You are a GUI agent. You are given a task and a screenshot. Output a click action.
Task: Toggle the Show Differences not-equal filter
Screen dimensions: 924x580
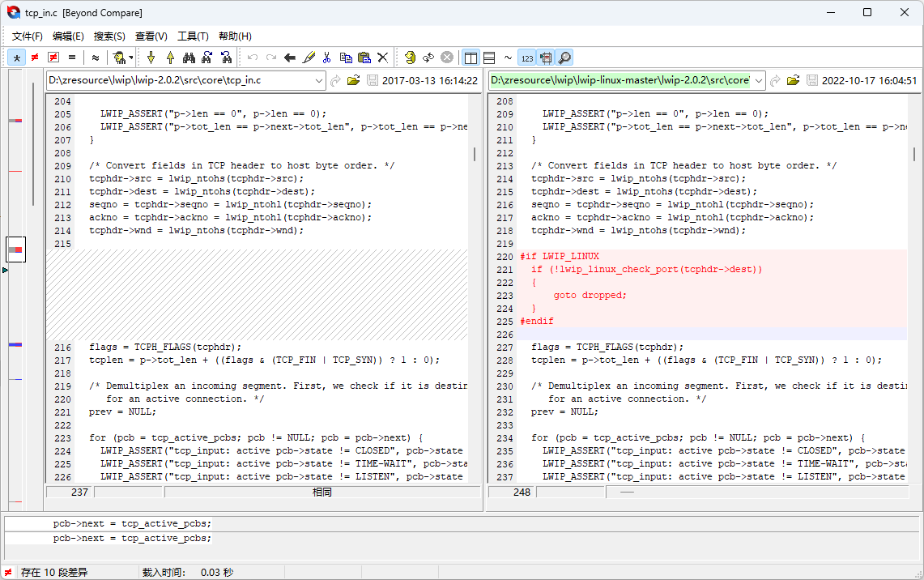pyautogui.click(x=35, y=58)
